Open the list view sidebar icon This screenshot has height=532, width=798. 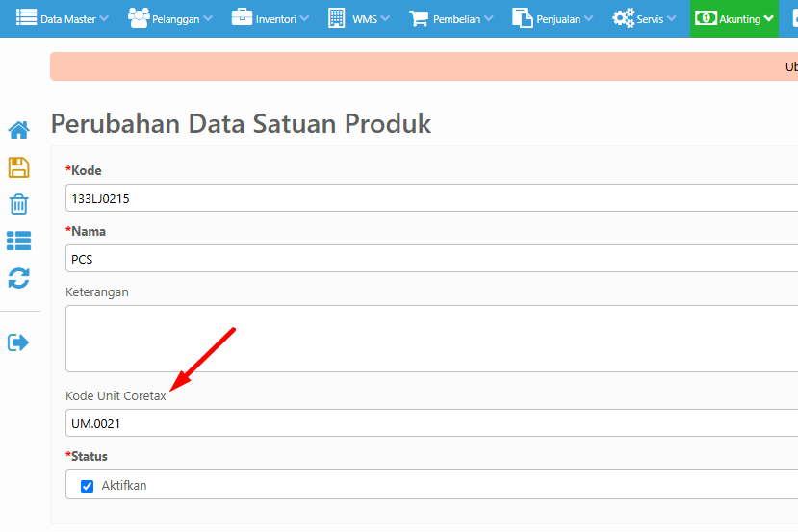coord(19,241)
